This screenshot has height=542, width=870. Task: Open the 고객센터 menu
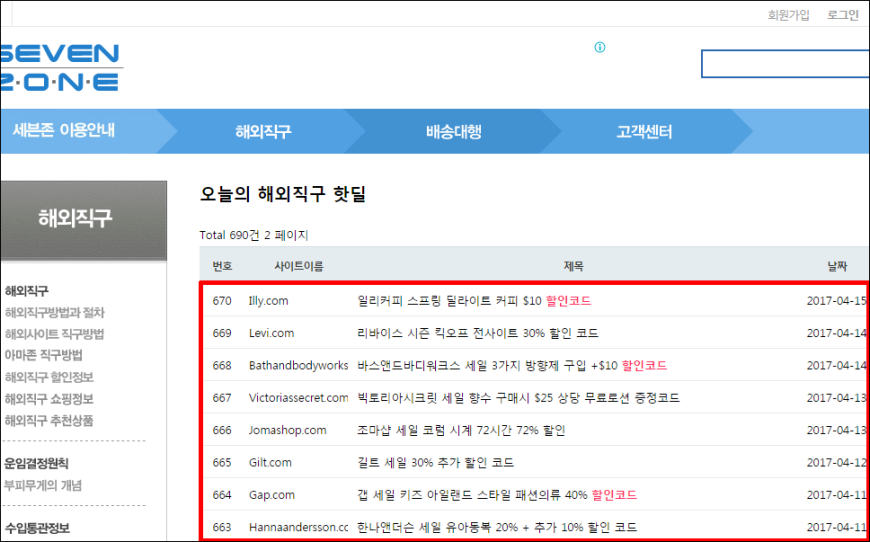(x=644, y=132)
